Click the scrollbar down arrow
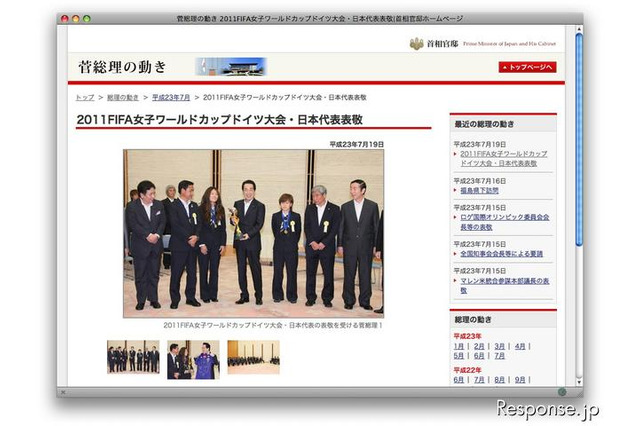640x426 pixels. click(579, 382)
